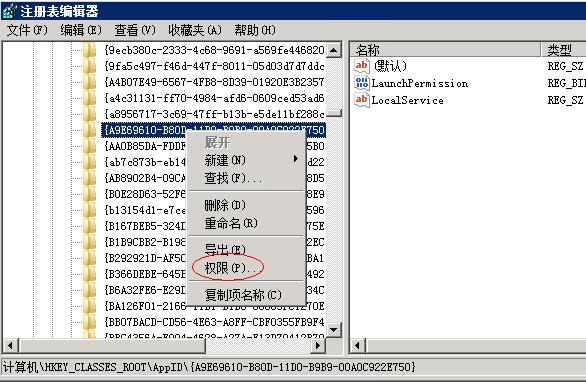Click the 类型 column header
This screenshot has height=382, width=586.
click(564, 50)
